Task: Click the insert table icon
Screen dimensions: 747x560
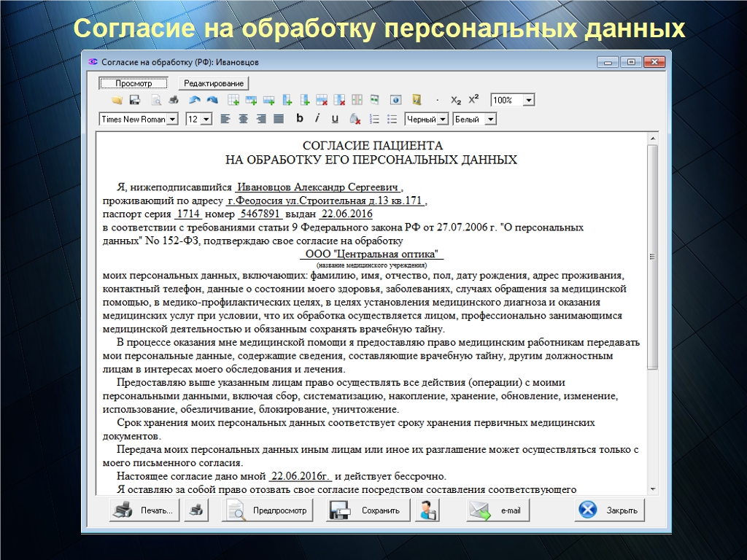Action: pos(233,100)
